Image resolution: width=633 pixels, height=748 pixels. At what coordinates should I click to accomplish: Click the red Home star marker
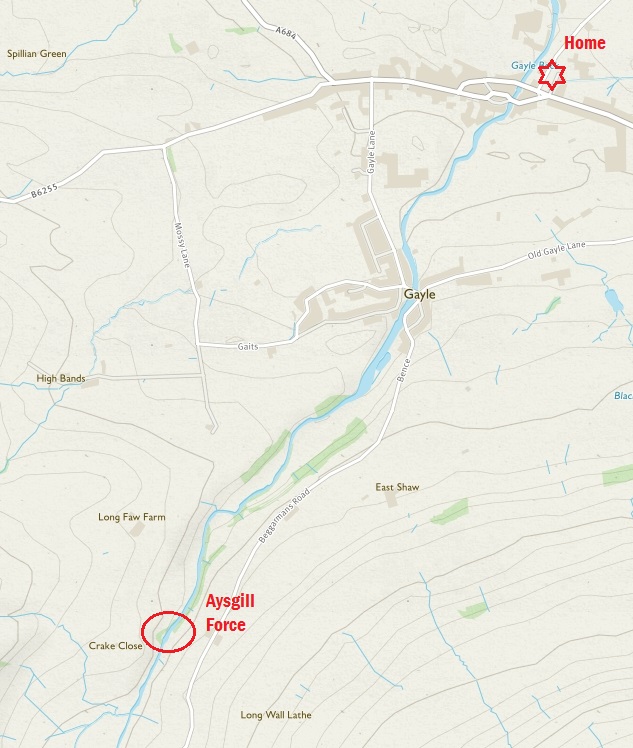coord(552,75)
